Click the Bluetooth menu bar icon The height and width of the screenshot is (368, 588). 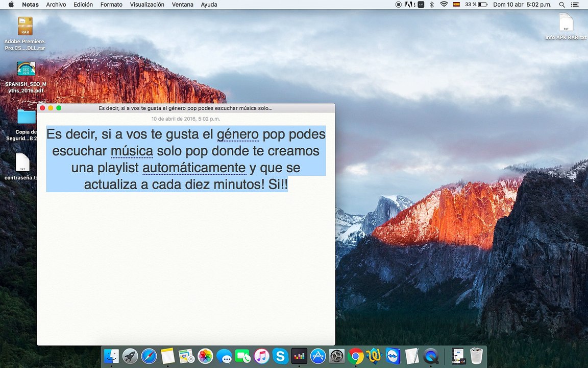tap(432, 5)
